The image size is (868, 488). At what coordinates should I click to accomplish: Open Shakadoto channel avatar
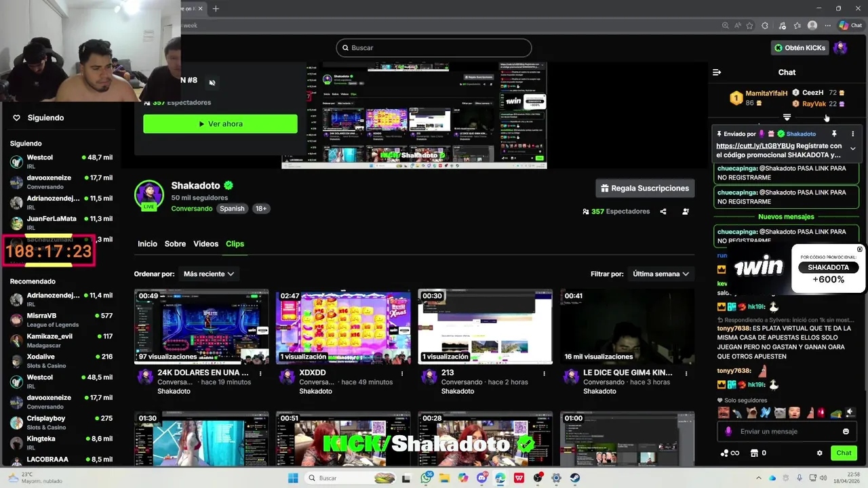click(x=149, y=195)
